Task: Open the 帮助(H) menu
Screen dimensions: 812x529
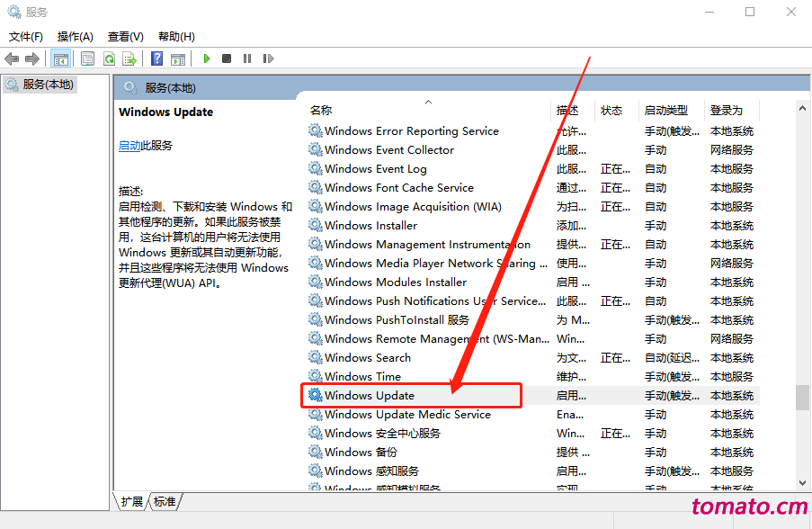Action: pos(176,37)
